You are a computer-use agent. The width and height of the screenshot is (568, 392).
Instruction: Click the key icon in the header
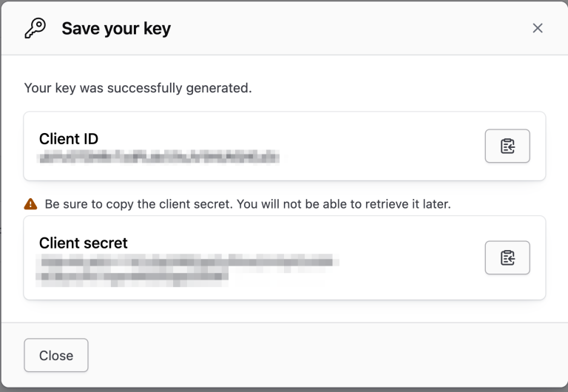(34, 28)
